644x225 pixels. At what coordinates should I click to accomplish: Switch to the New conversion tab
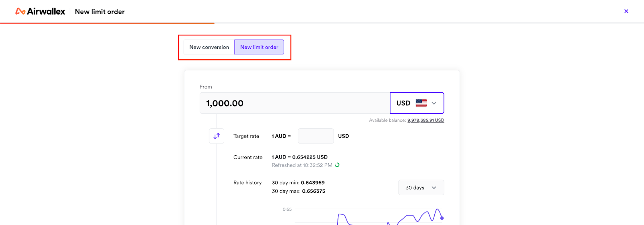click(209, 47)
